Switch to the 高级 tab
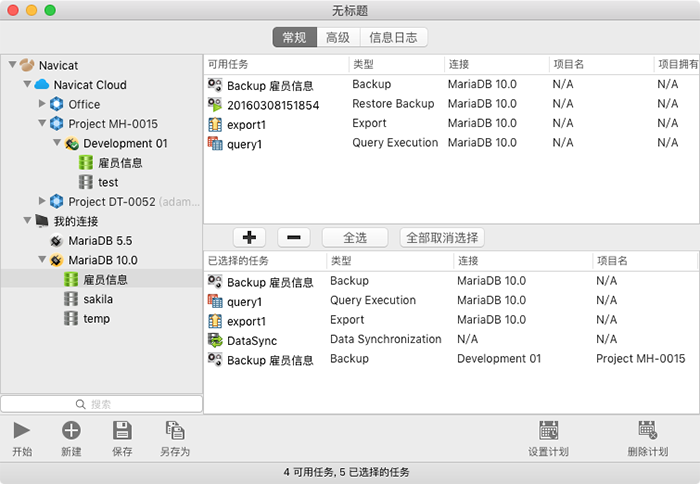Viewport: 700px width, 484px height. pos(338,37)
